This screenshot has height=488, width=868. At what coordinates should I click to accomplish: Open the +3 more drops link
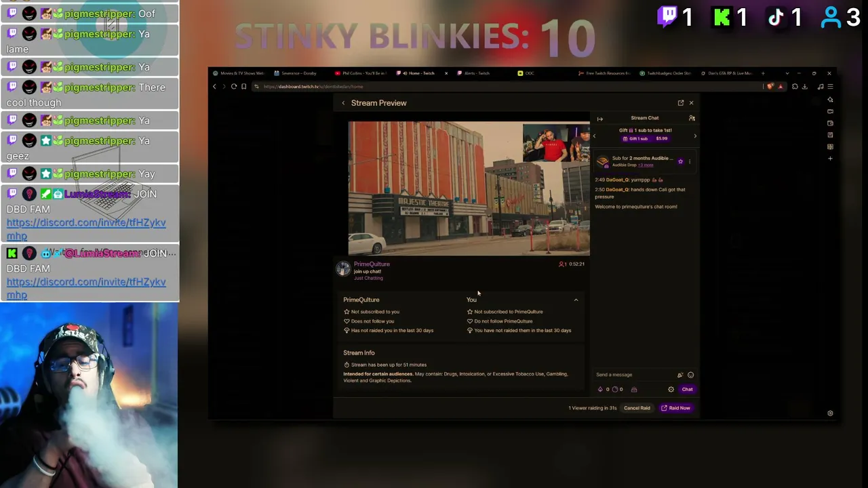point(646,165)
